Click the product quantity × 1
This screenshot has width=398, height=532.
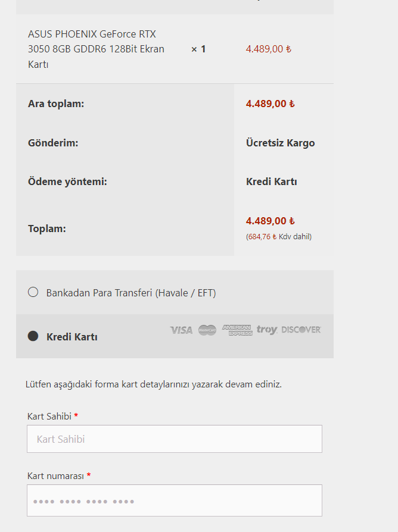(x=198, y=49)
